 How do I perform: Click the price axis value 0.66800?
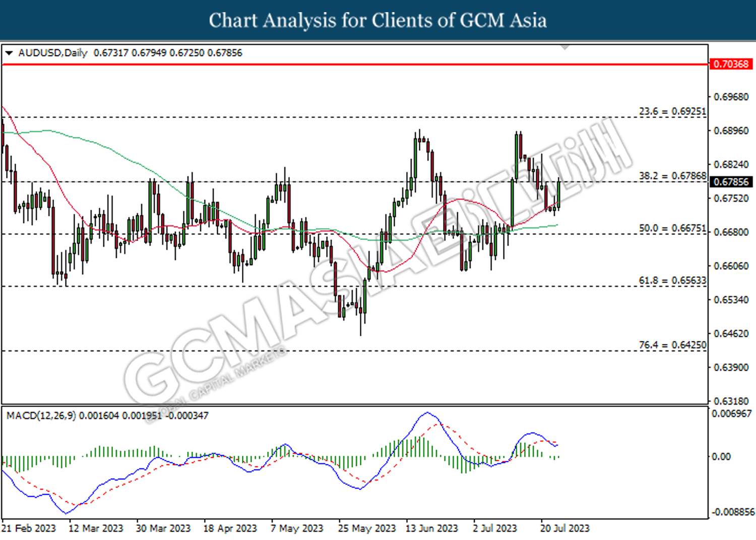(x=731, y=232)
